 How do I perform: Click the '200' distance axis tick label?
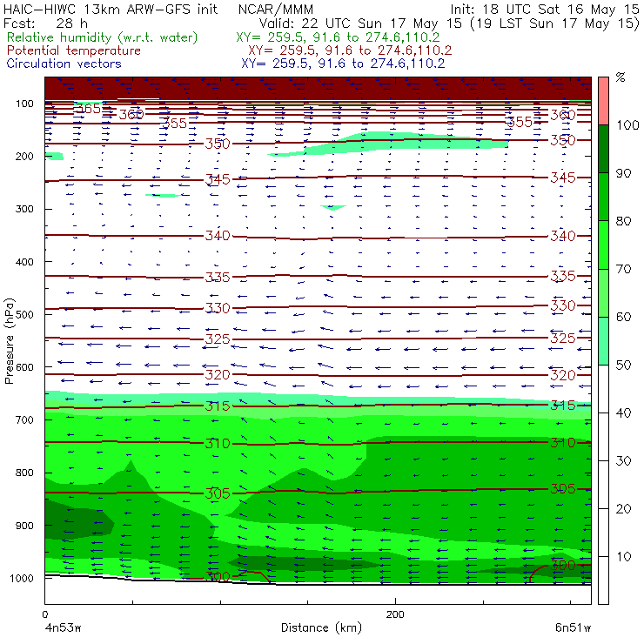395,614
